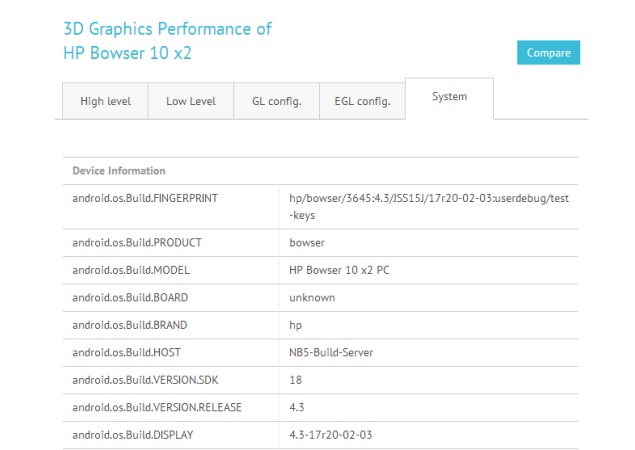Click the 3D Graphics Performance of HP Bowser 10 x2 heading
This screenshot has height=450, width=635.
(168, 41)
